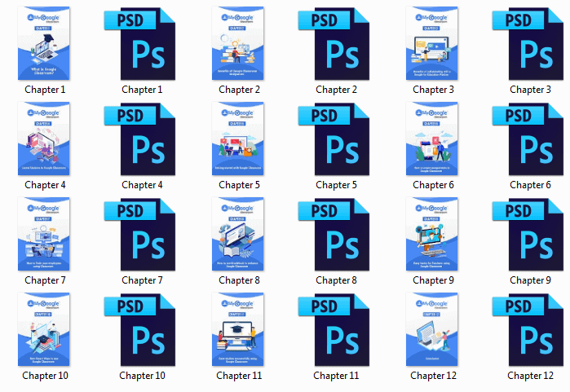The width and height of the screenshot is (570, 392).
Task: Select the Chapter 7 cover image thumbnail
Action: click(x=43, y=234)
